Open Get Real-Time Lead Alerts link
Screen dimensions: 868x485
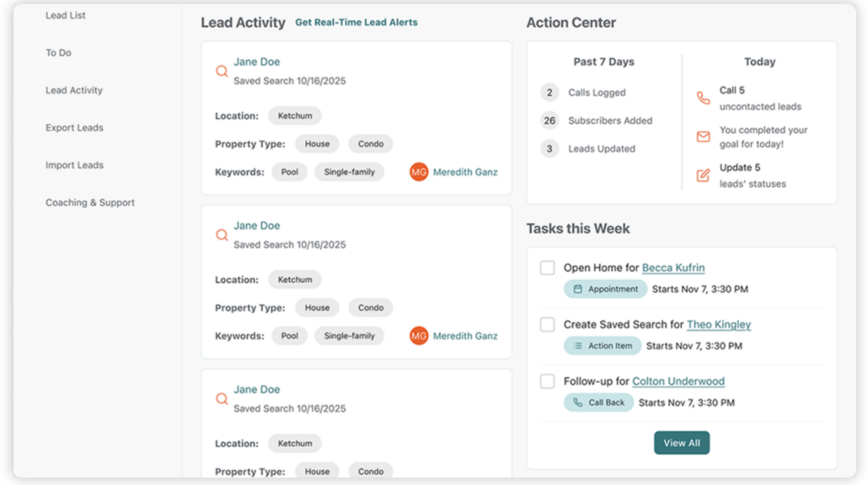point(356,22)
